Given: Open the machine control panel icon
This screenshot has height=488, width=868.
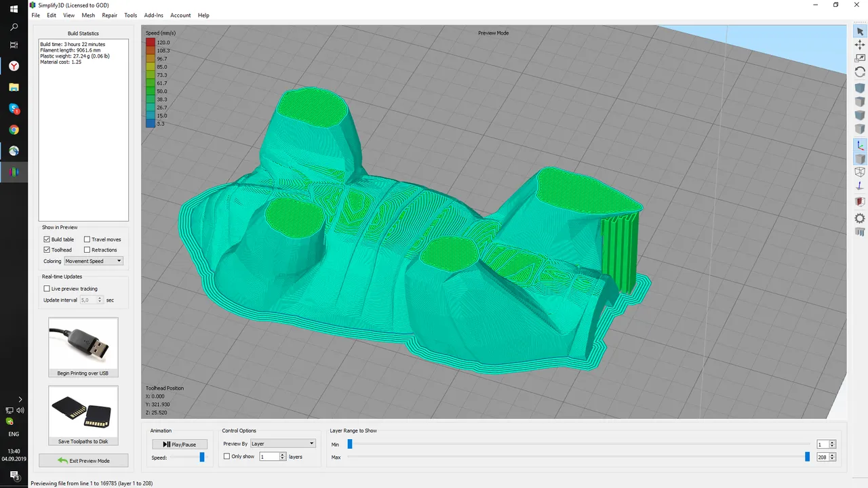Looking at the screenshot, I should tap(860, 232).
